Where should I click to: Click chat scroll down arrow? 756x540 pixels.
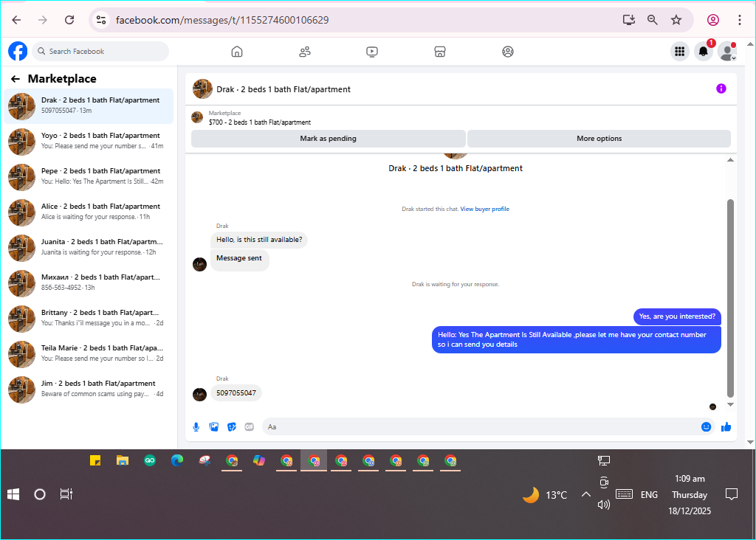pyautogui.click(x=730, y=405)
